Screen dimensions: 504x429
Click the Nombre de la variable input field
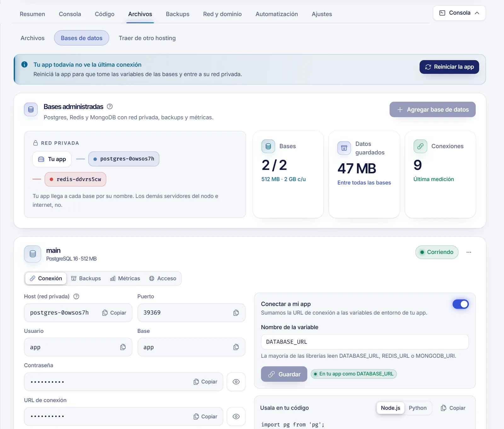365,342
